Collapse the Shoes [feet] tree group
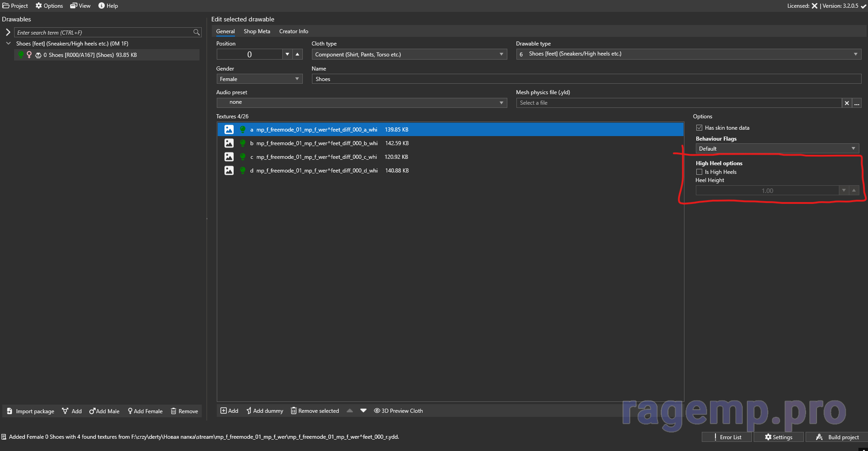The height and width of the screenshot is (451, 868). (x=8, y=44)
